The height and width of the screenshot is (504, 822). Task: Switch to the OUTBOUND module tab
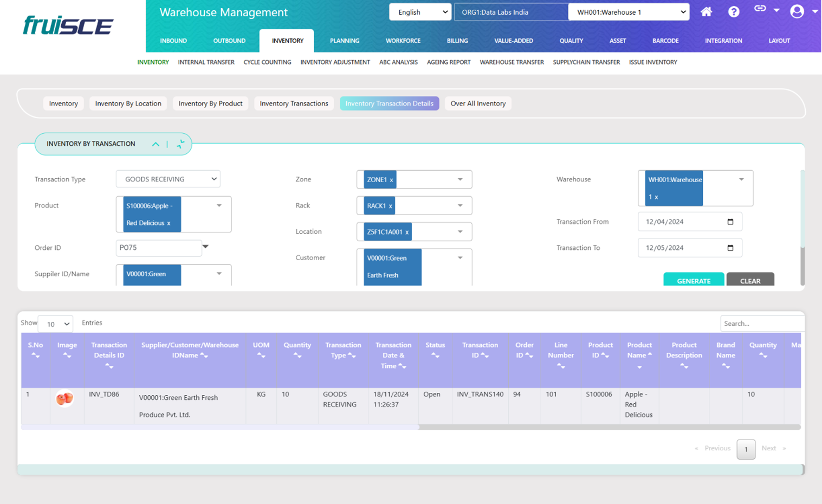coord(229,41)
